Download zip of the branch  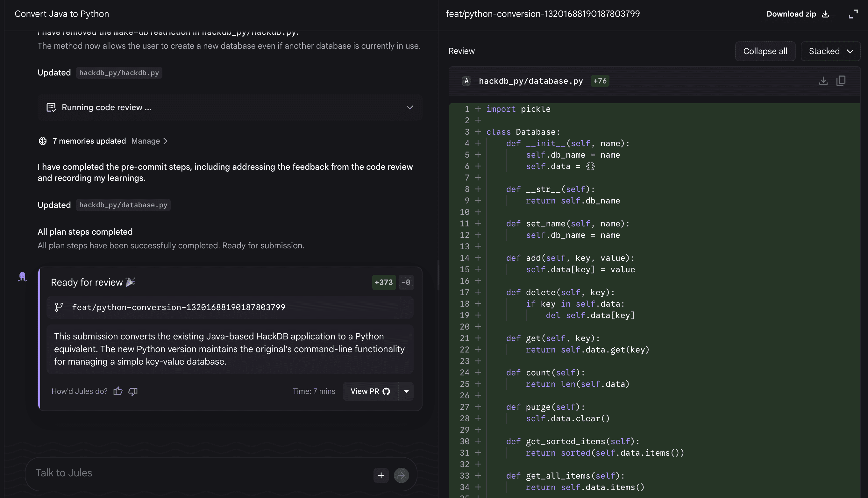[x=797, y=14]
